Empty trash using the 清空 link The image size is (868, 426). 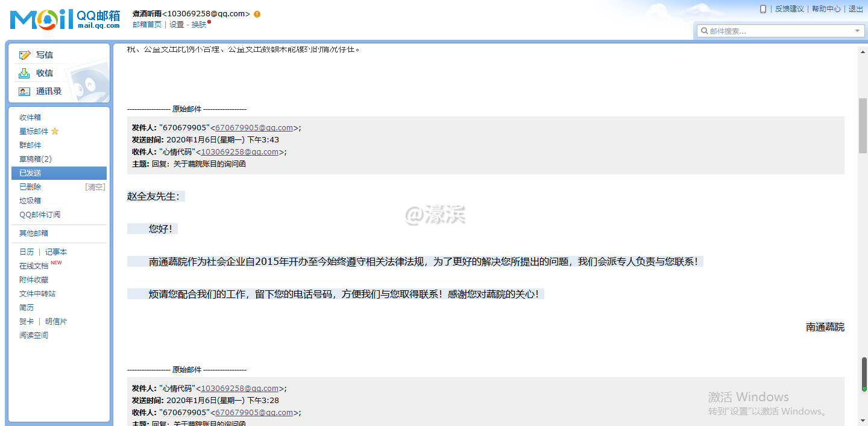(95, 186)
